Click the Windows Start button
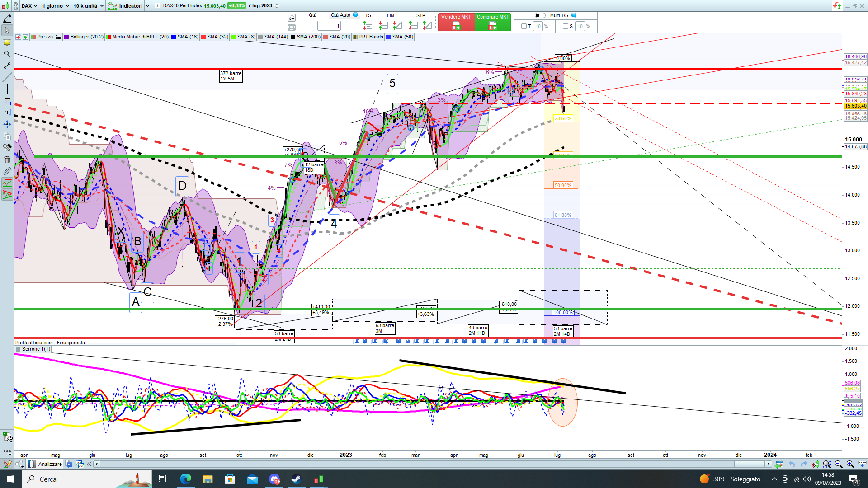868x488 pixels. pos(11,479)
